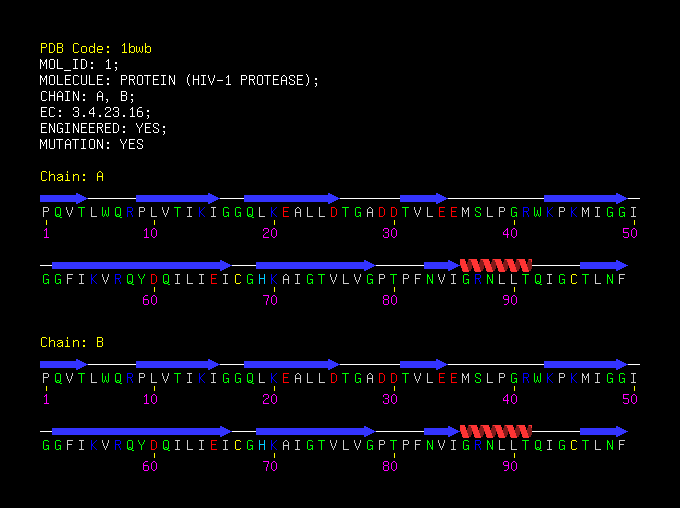Click position number 30 under Chain B

pyautogui.click(x=390, y=399)
